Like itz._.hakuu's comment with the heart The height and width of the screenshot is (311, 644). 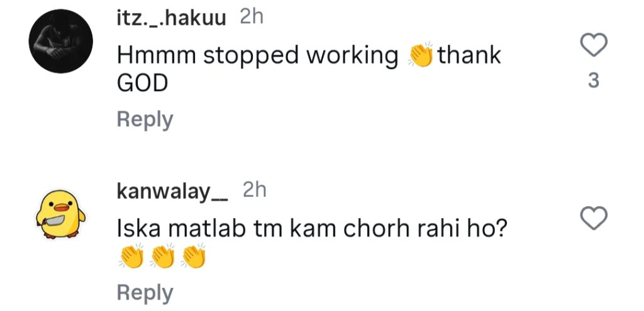[594, 45]
